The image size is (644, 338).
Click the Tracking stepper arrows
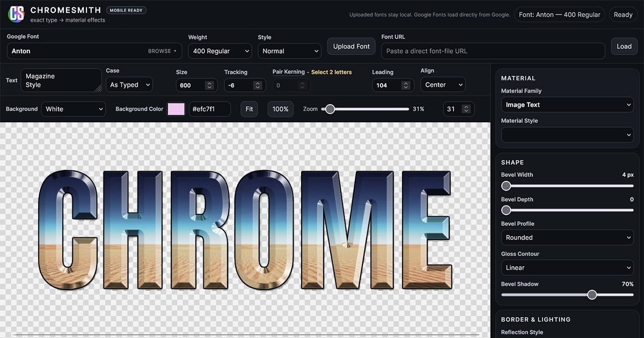click(258, 85)
